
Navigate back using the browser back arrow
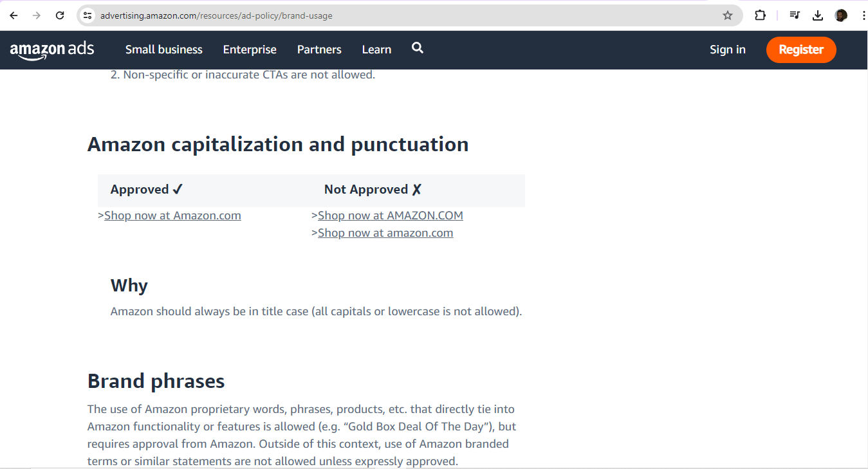(13, 15)
